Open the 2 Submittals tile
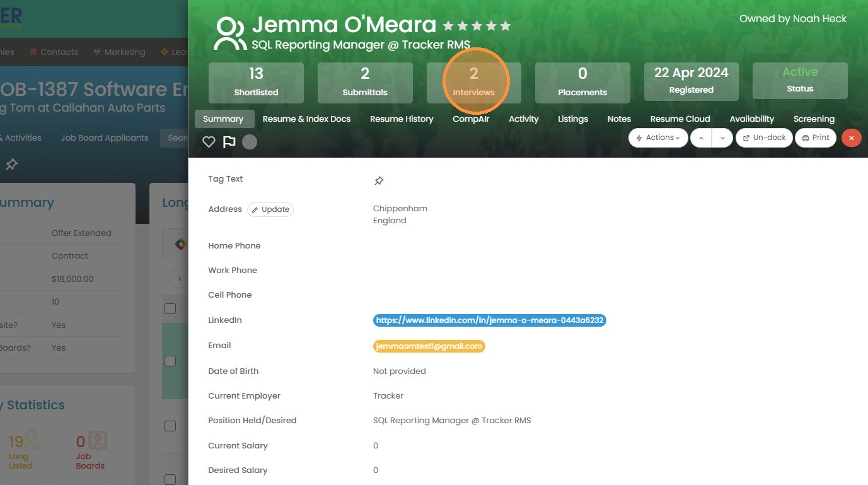This screenshot has width=868, height=485. point(365,83)
